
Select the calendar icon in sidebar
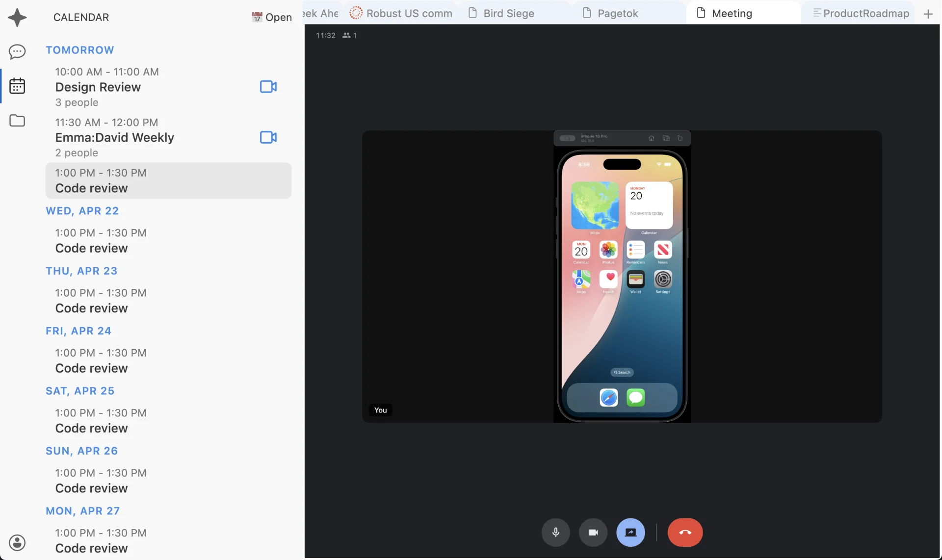pos(18,86)
